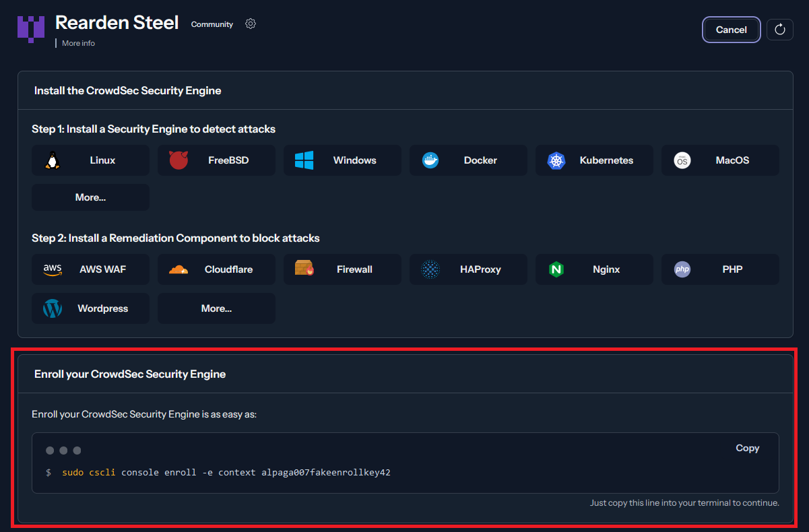The height and width of the screenshot is (532, 809).
Task: Click the Linux penguin icon
Action: pyautogui.click(x=53, y=160)
